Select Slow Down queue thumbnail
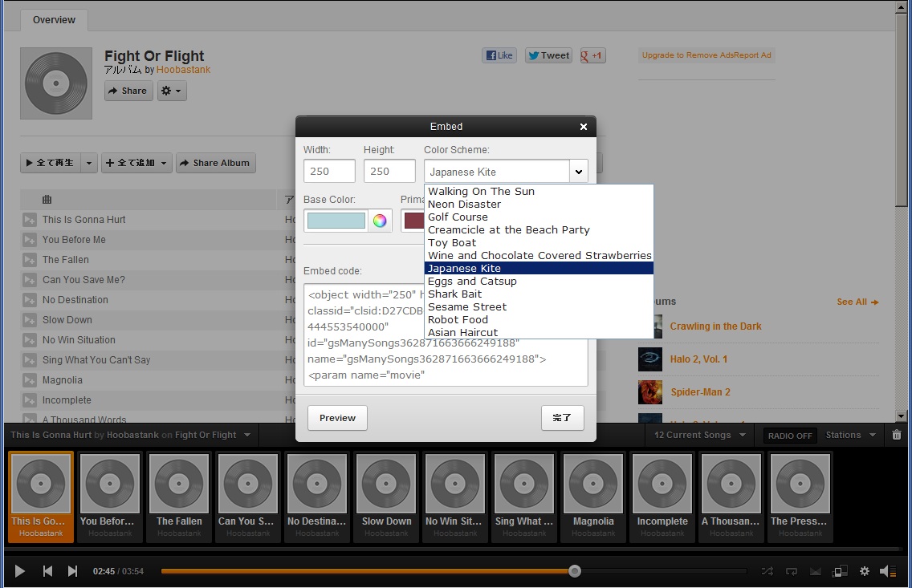The width and height of the screenshot is (912, 588). coord(386,497)
